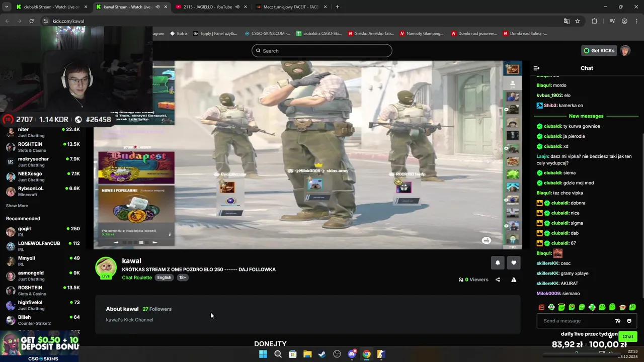644x362 pixels.
Task: Open Mmyoil's recommended channel
Action: click(x=43, y=261)
